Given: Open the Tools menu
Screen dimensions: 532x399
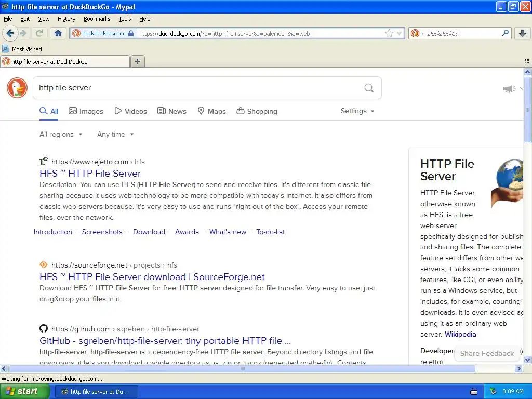Looking at the screenshot, I should (125, 19).
